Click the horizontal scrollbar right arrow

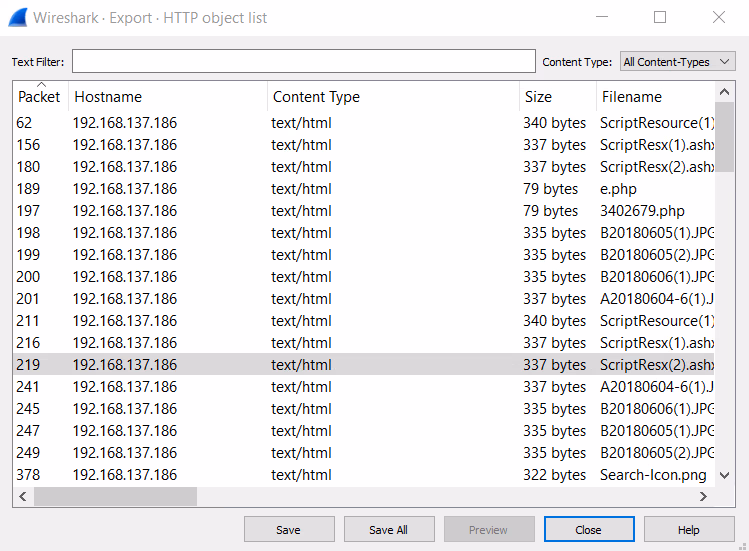(703, 497)
